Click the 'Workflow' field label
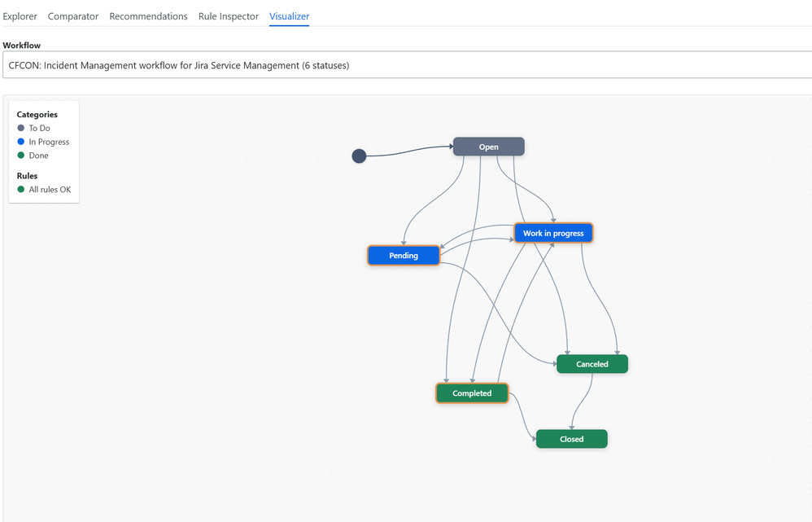The width and height of the screenshot is (812, 522). (21, 45)
